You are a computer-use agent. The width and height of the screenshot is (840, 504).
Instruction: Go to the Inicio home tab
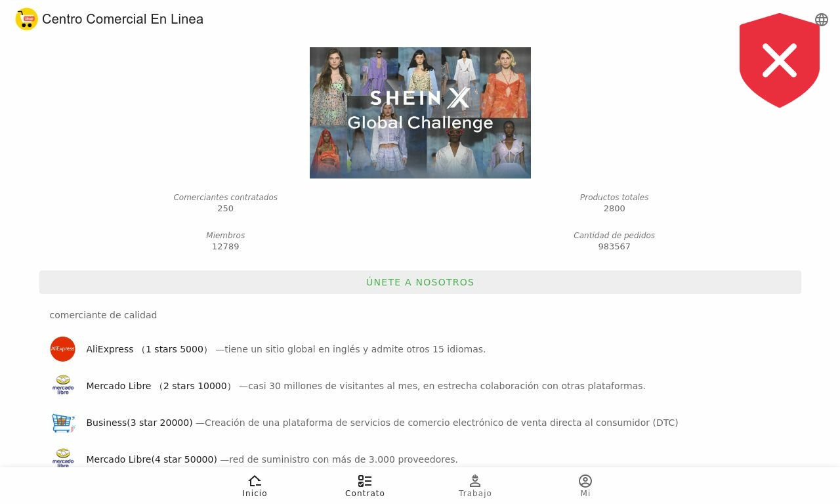pyautogui.click(x=255, y=486)
